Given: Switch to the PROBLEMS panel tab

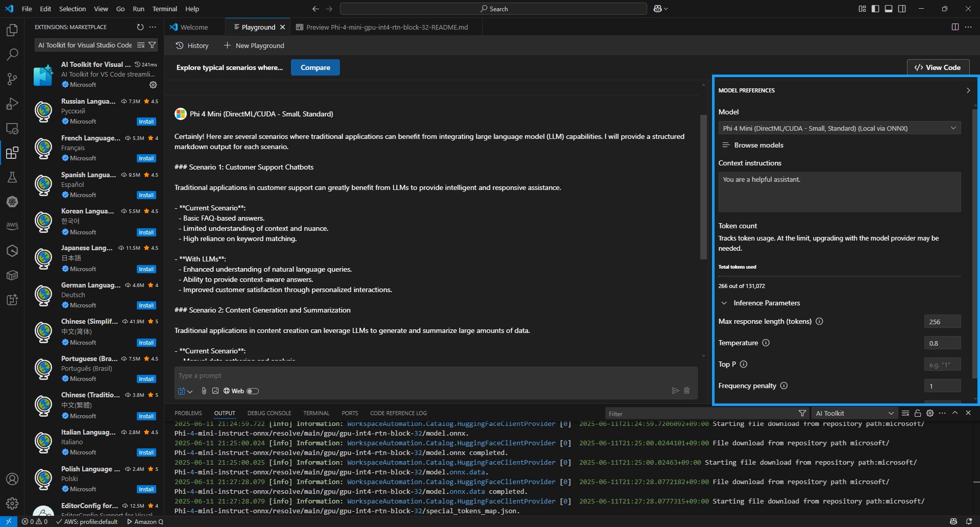Looking at the screenshot, I should tap(188, 413).
